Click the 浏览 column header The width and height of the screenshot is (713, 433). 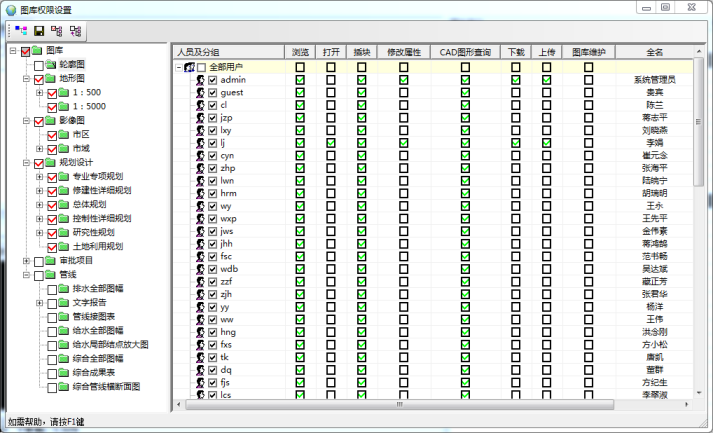300,51
